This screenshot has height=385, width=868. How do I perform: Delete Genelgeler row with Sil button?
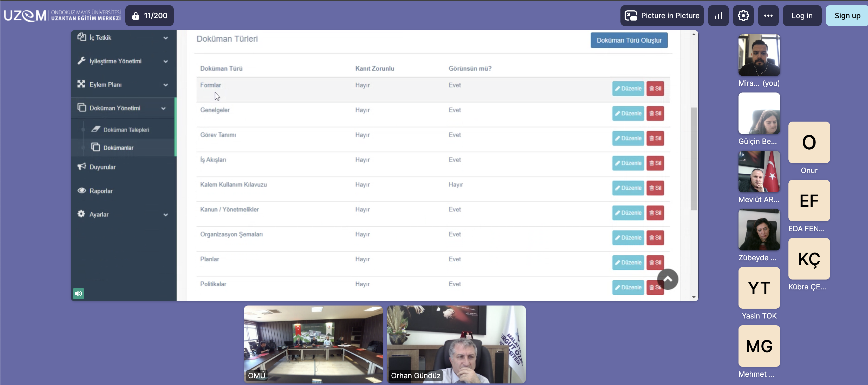click(655, 114)
